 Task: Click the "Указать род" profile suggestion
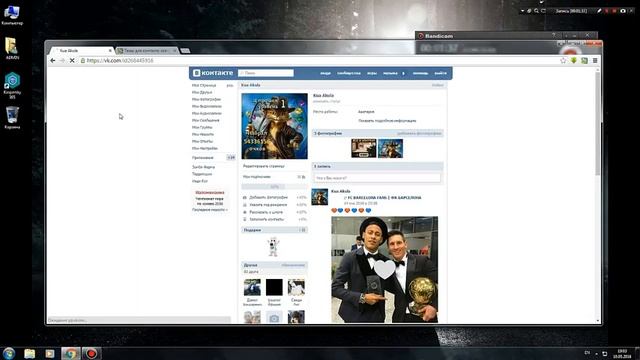268,204
